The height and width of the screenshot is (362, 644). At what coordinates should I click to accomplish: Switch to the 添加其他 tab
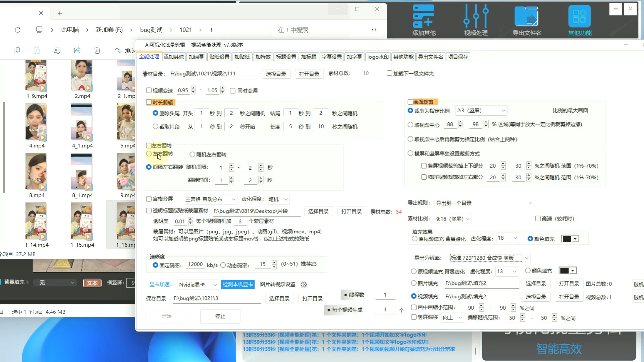click(173, 57)
